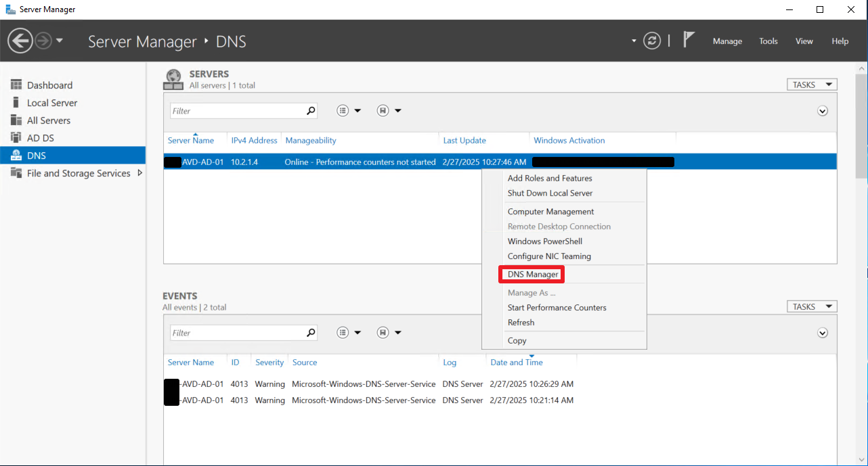Open the View menu
Image resolution: width=868 pixels, height=466 pixels.
804,41
